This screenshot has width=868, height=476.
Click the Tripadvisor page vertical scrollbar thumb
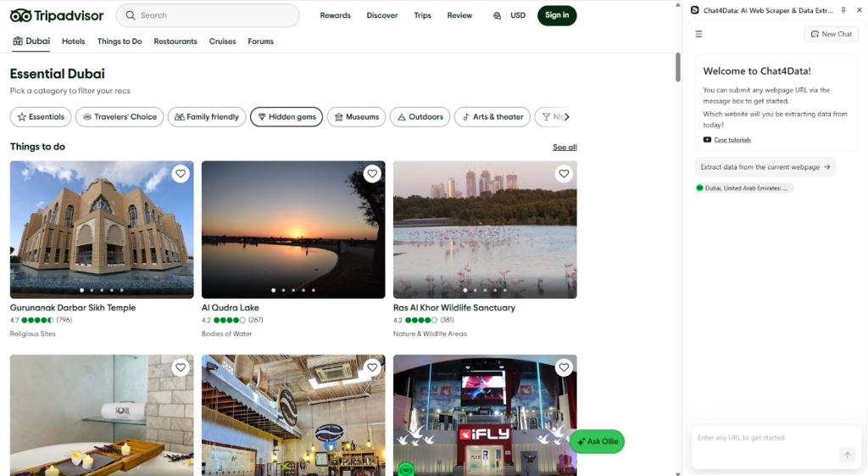click(677, 67)
